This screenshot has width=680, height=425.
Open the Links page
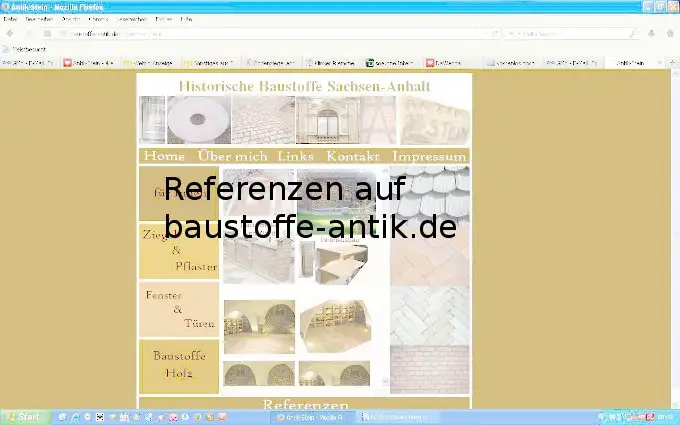click(295, 156)
